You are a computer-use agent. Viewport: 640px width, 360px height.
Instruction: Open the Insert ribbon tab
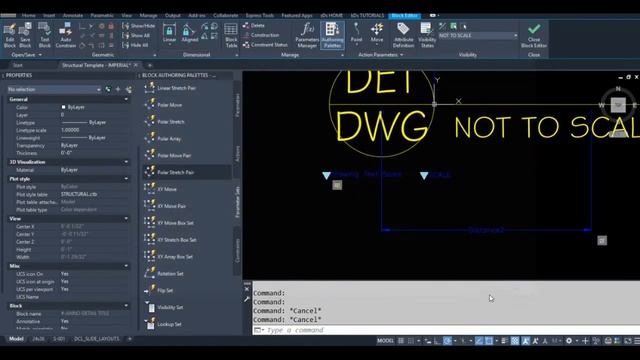49,16
